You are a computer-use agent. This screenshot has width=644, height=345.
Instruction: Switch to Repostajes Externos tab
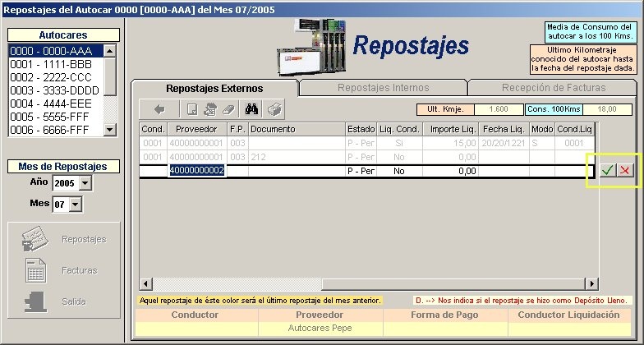(214, 89)
